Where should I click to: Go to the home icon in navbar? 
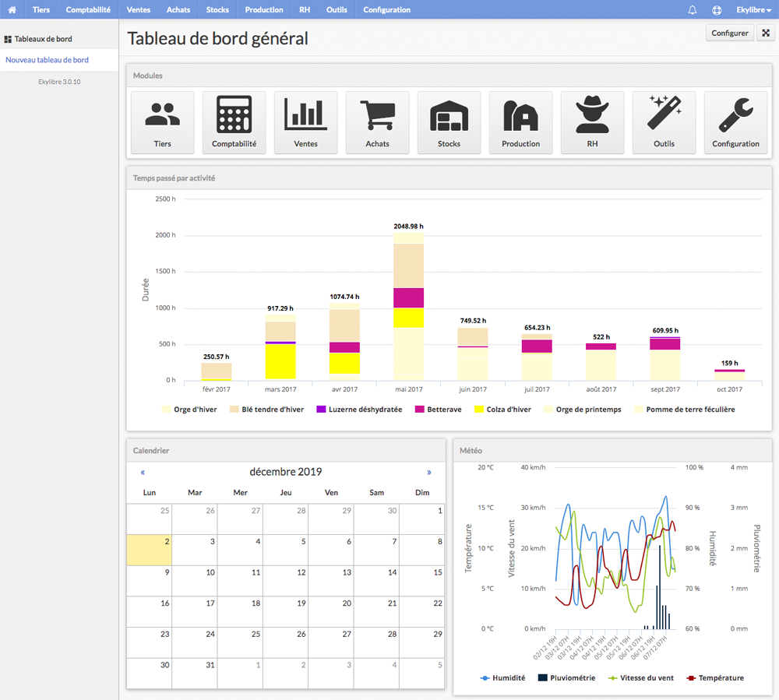[12, 9]
